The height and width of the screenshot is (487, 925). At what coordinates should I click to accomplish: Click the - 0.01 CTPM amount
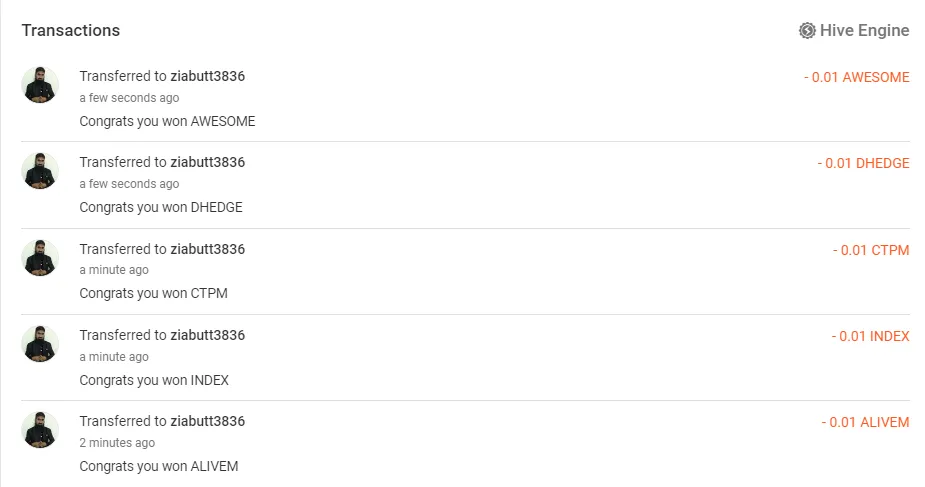click(x=871, y=250)
